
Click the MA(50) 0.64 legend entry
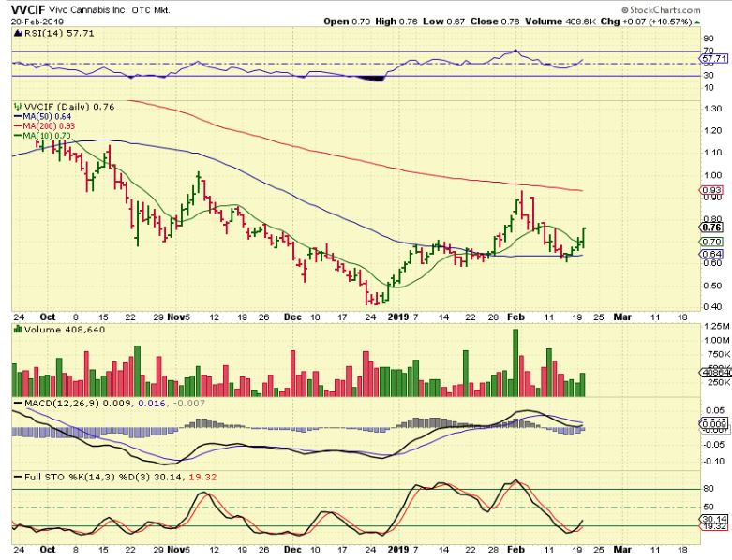tap(47, 116)
